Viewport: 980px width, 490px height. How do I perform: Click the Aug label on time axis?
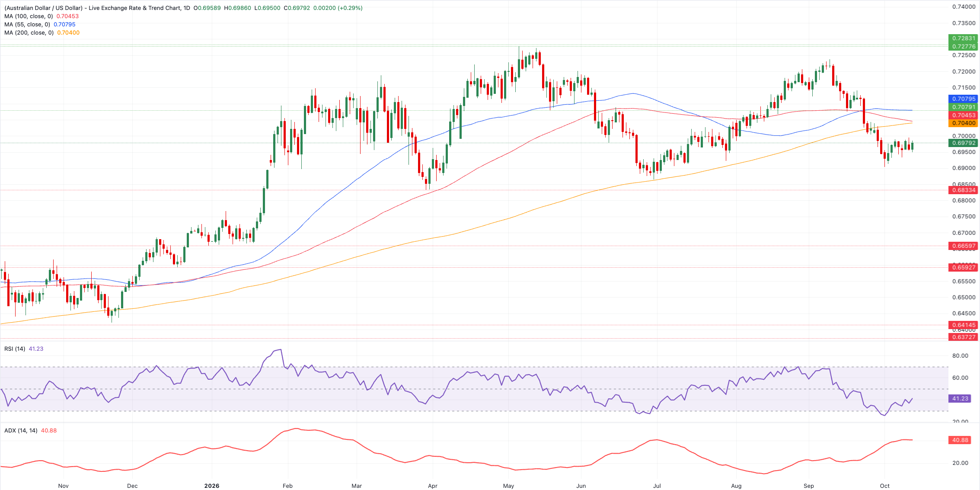point(736,486)
